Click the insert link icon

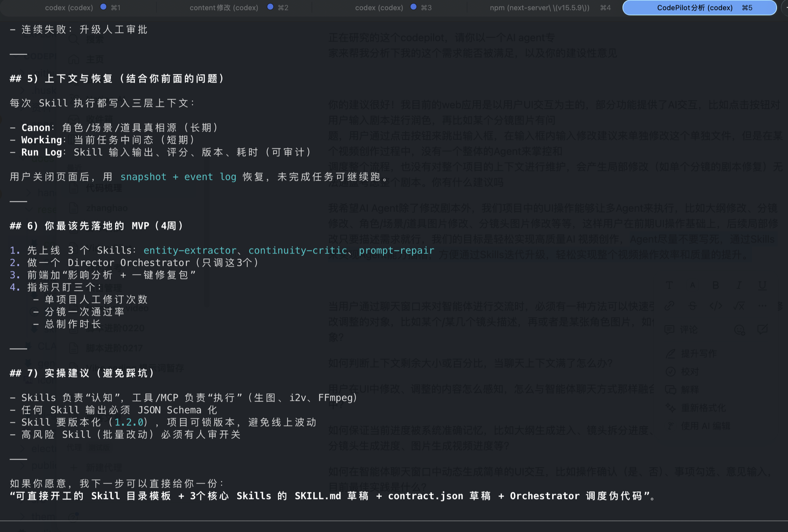point(669,306)
